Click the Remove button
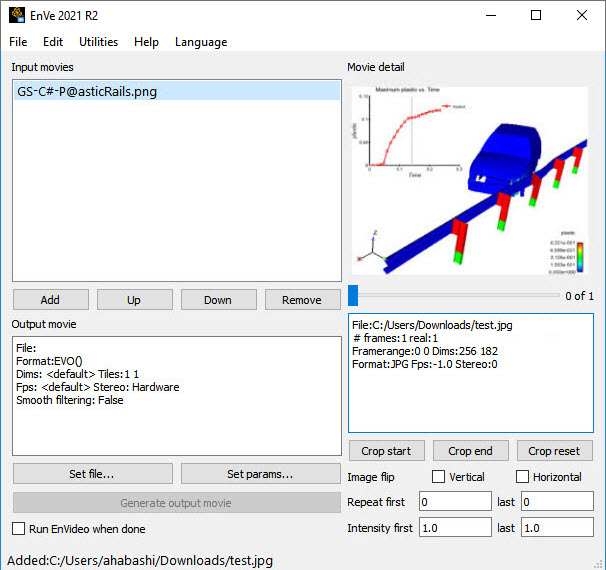Screen dimensions: 606x570 [x=302, y=300]
